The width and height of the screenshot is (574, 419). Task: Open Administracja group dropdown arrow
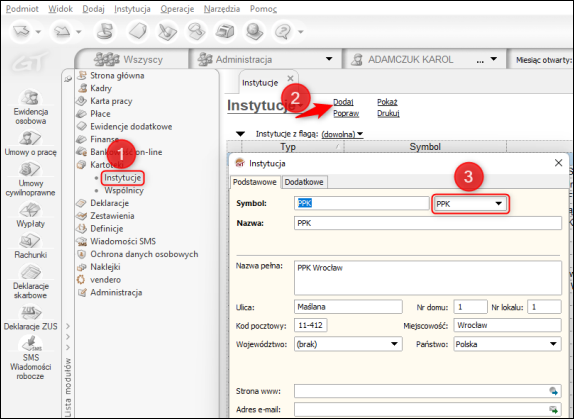329,59
